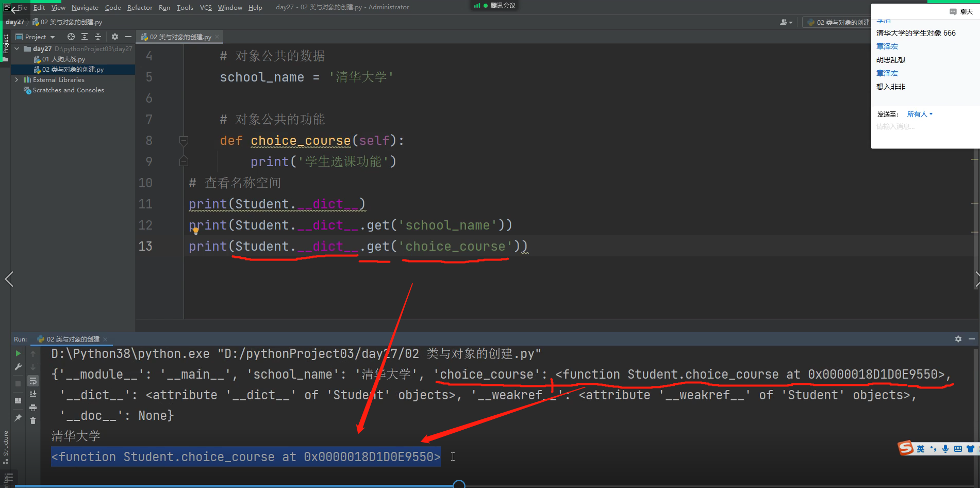This screenshot has width=980, height=488.
Task: Rerun the script with green play button
Action: [18, 353]
